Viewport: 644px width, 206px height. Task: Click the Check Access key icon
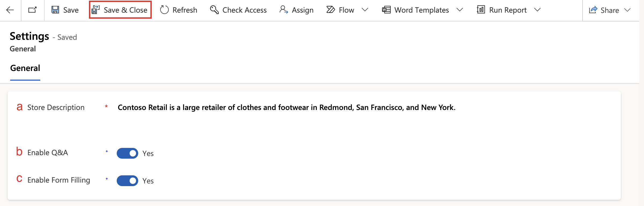click(x=214, y=10)
